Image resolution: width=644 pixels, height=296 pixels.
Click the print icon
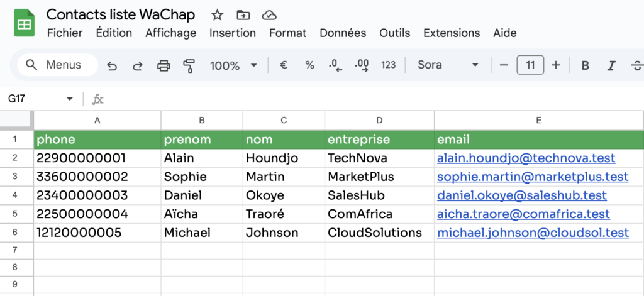click(x=164, y=65)
